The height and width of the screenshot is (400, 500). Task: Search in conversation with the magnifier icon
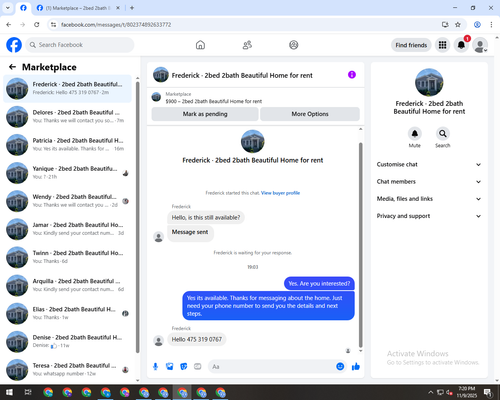pyautogui.click(x=443, y=134)
